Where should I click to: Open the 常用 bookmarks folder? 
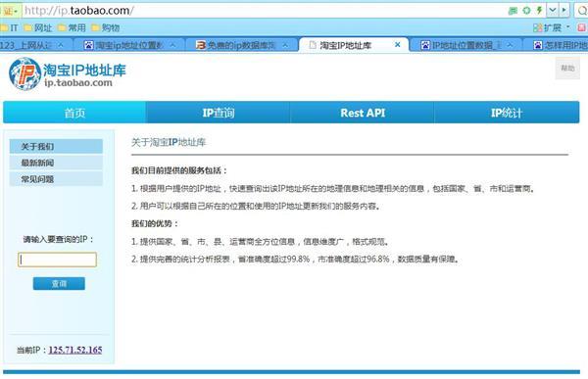pos(72,27)
